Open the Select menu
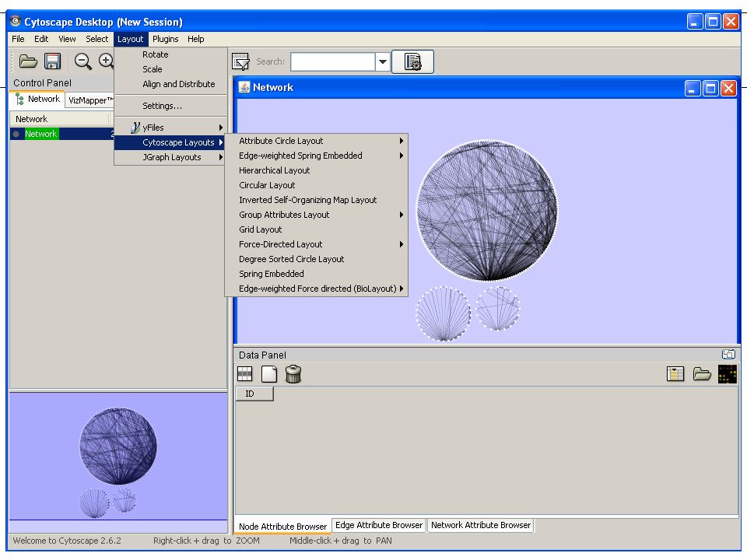The image size is (747, 560). click(x=96, y=39)
